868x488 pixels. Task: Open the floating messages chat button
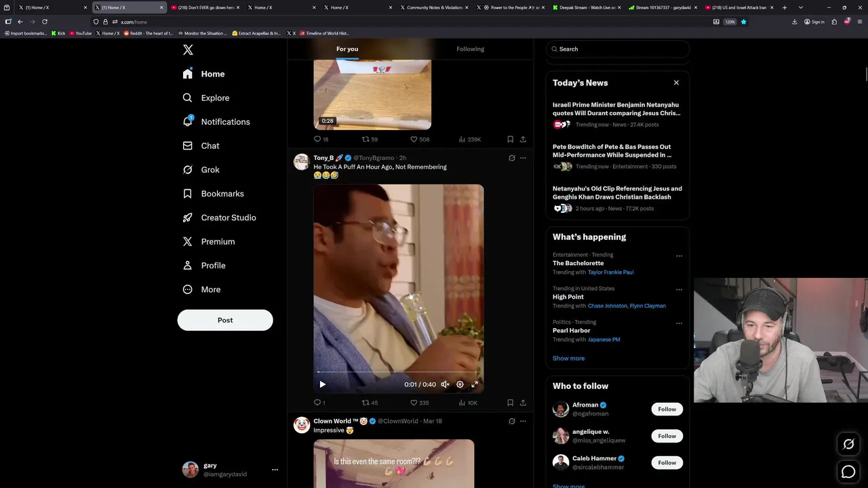click(848, 472)
